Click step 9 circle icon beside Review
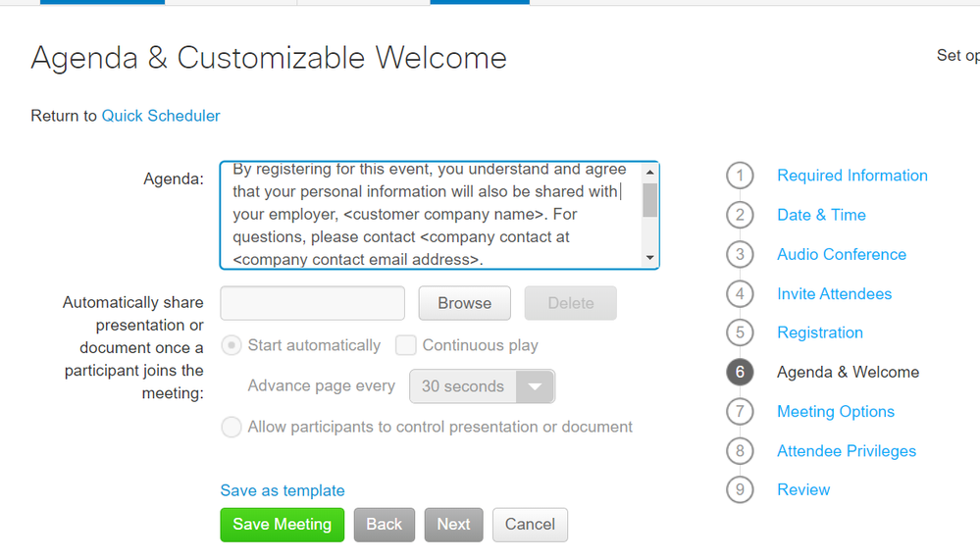The image size is (980, 560). [740, 489]
